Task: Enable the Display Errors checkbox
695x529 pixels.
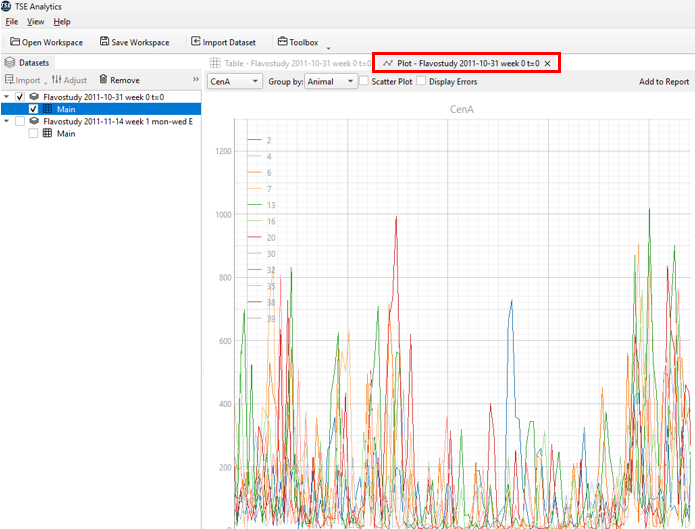Action: click(421, 81)
